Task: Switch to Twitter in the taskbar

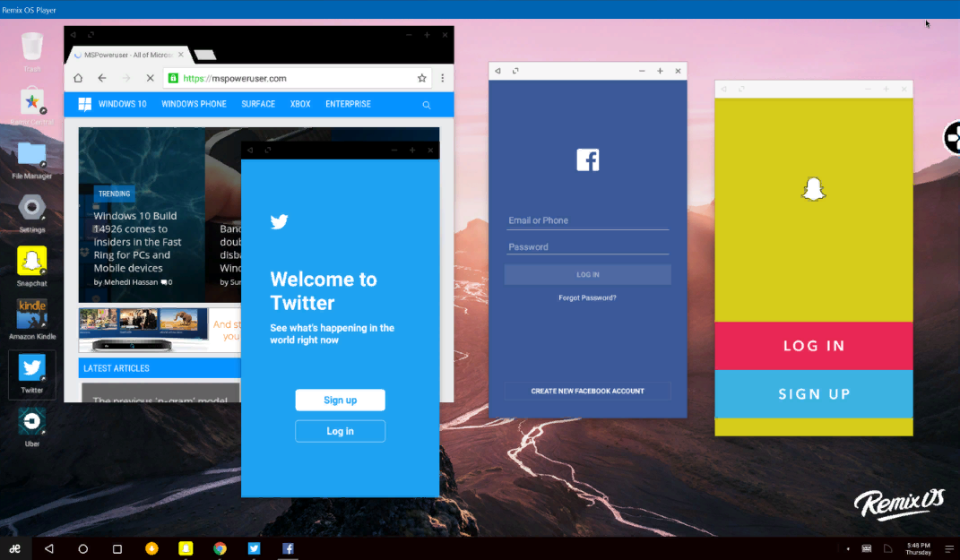Action: point(254,548)
